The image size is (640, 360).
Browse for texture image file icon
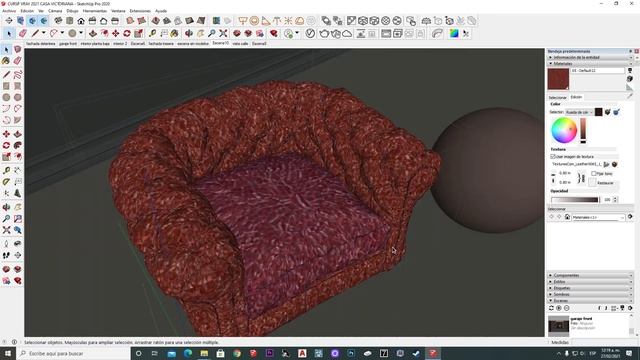607,164
